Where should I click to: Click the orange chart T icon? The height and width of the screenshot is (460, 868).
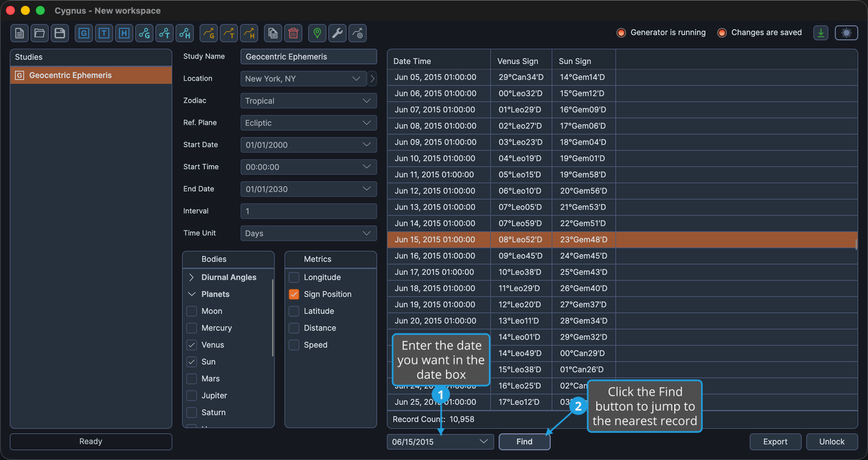[228, 32]
